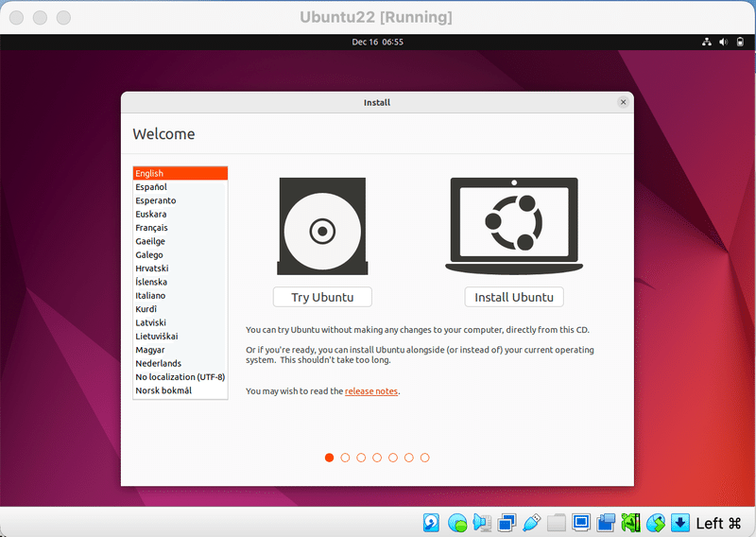Pick Galego from the language list

tap(180, 254)
